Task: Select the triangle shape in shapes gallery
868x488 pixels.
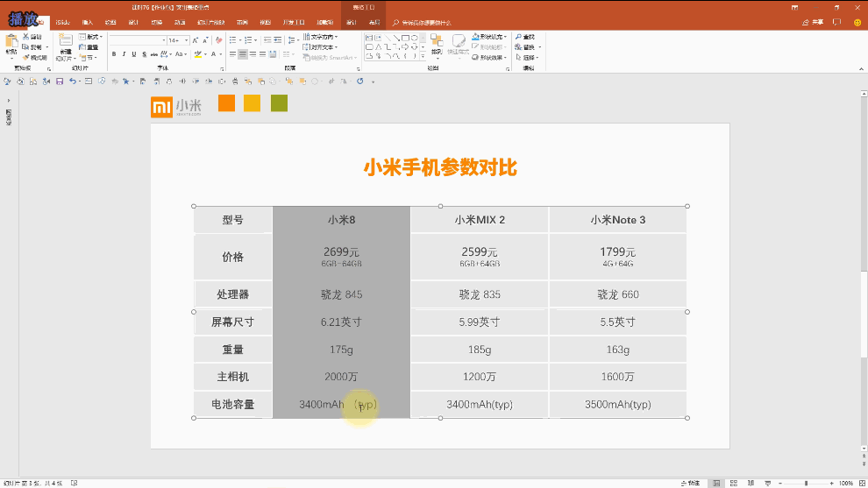Action: 378,47
